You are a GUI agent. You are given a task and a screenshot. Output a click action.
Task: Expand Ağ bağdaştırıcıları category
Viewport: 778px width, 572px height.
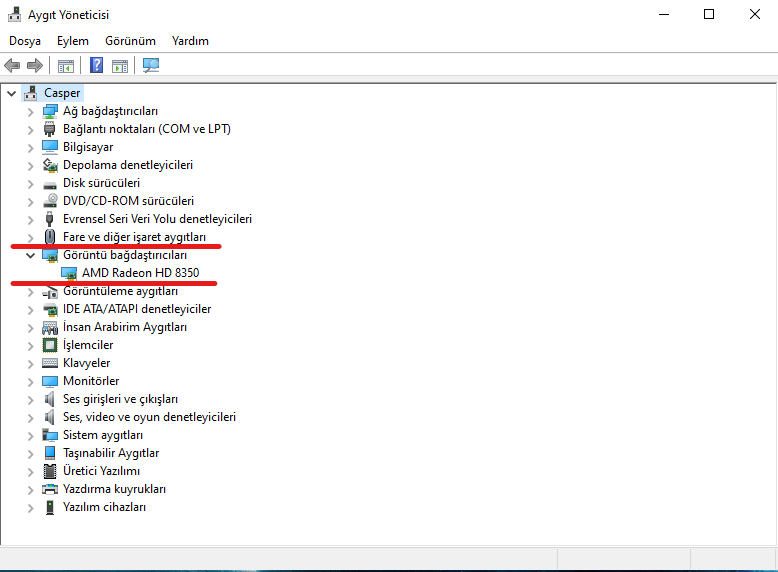coord(30,112)
